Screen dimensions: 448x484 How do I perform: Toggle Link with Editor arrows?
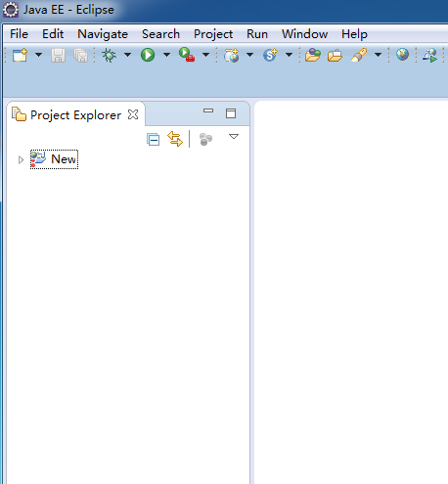[175, 139]
